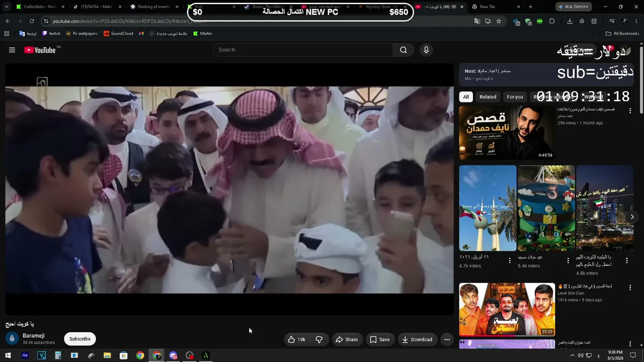
Task: Open the twitch bookmark
Action: (x=51, y=34)
